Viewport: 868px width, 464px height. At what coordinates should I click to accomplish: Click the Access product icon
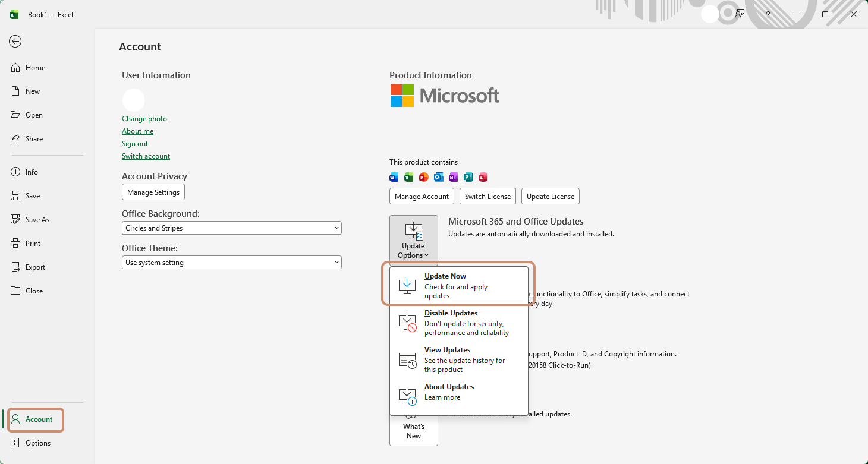tap(483, 177)
